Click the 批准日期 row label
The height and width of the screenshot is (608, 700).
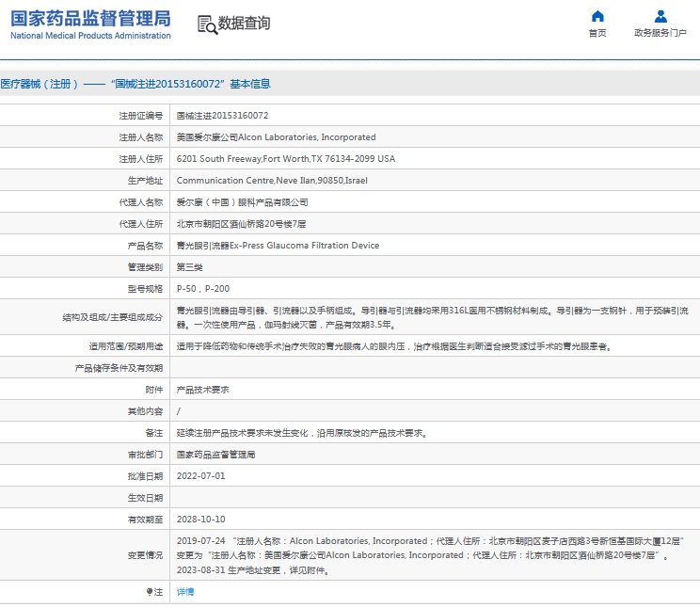(x=145, y=476)
